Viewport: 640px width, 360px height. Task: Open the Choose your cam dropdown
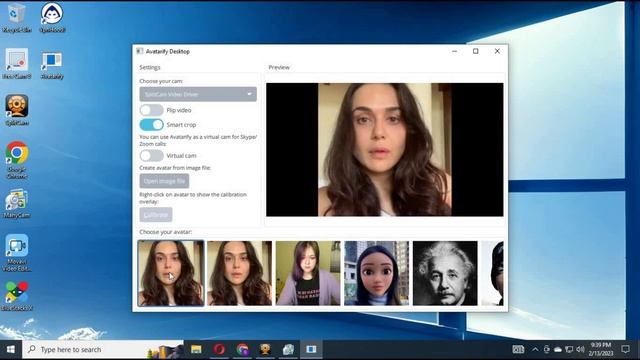[198, 94]
